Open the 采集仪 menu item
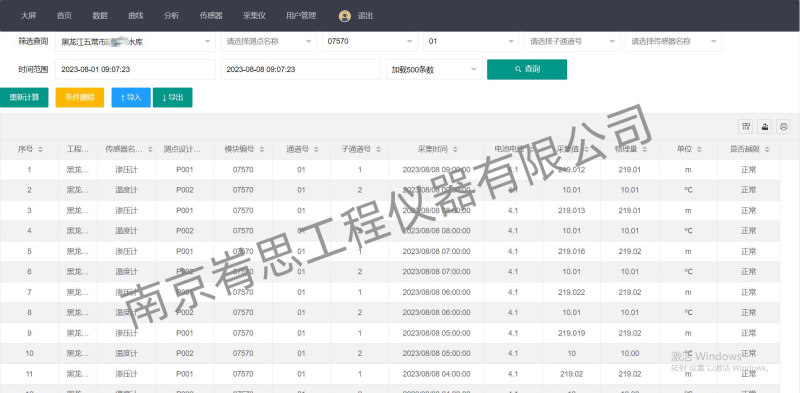The height and width of the screenshot is (393, 800). pyautogui.click(x=254, y=16)
